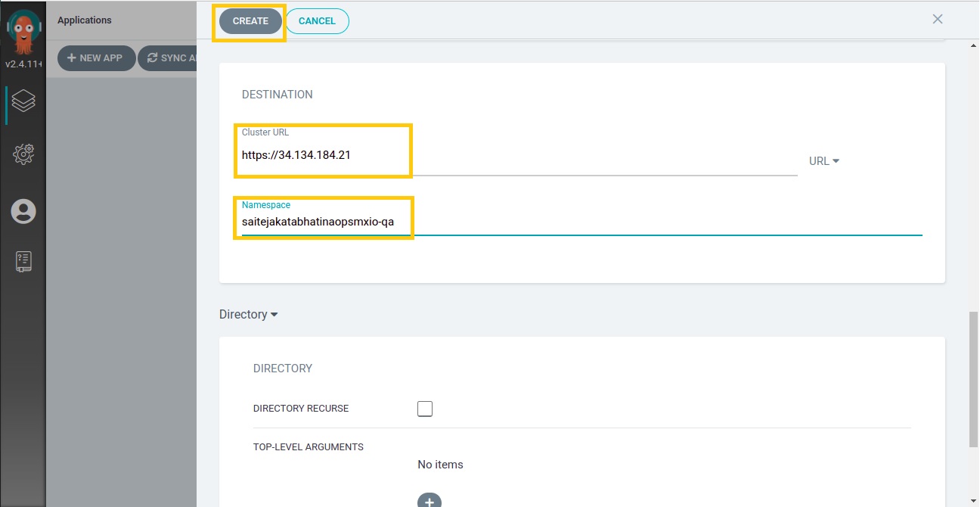Expand the Directory source type dropdown
This screenshot has height=507, width=980.
248,314
